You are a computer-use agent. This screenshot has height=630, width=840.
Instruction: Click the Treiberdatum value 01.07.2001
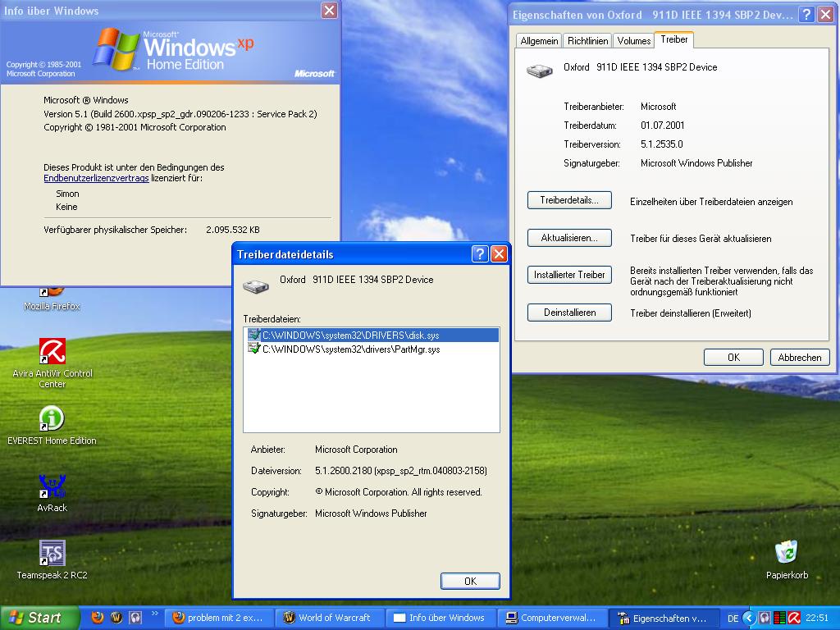tap(662, 126)
